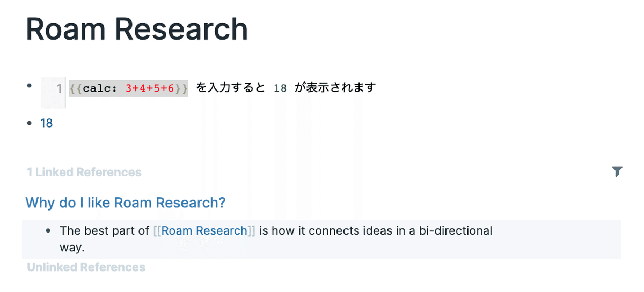Click the bullet before "The best part of"
This screenshot has height=292, width=644.
49,231
